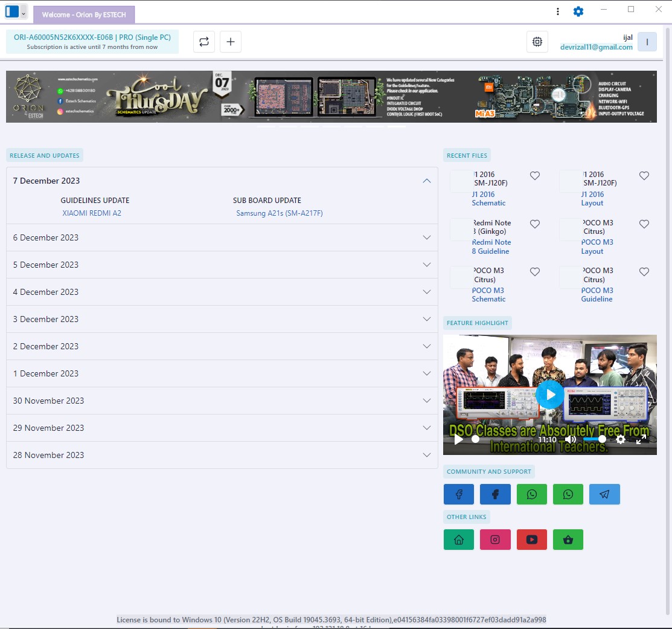Open the video player settings gear
Image resolution: width=672 pixels, height=629 pixels.
pos(621,439)
